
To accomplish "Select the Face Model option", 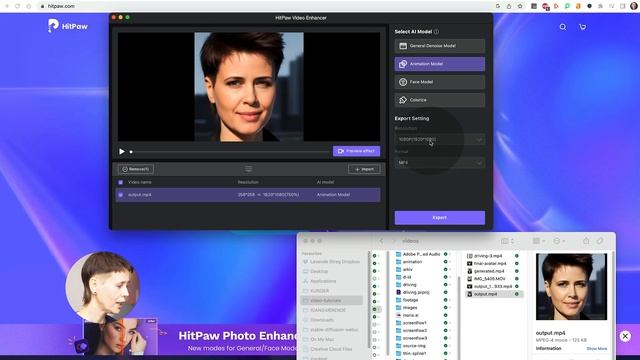I will [440, 82].
